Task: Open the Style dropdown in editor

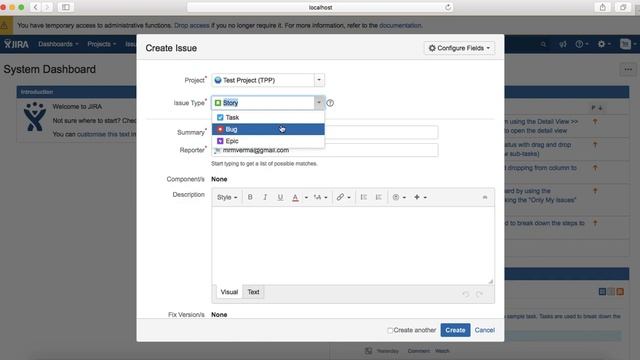Action: point(227,197)
